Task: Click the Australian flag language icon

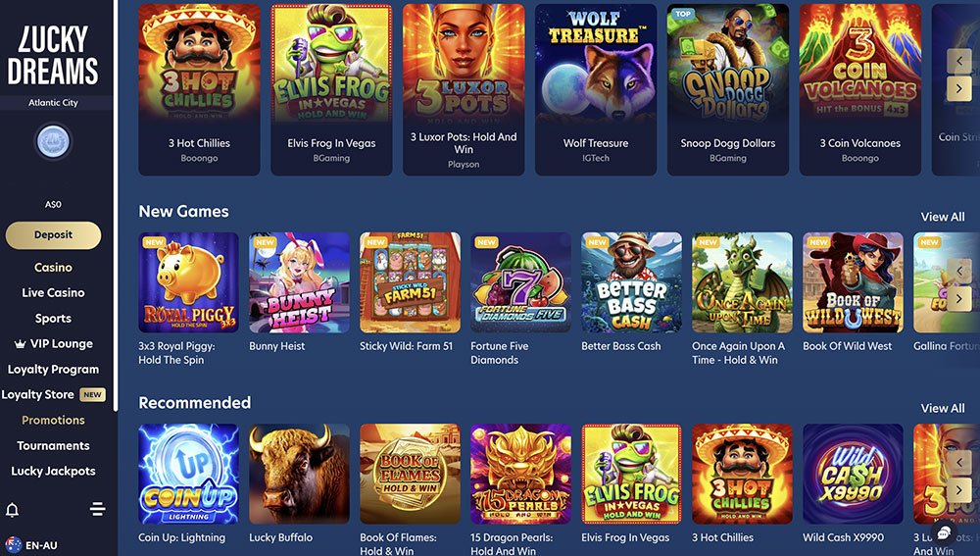Action: click(13, 545)
